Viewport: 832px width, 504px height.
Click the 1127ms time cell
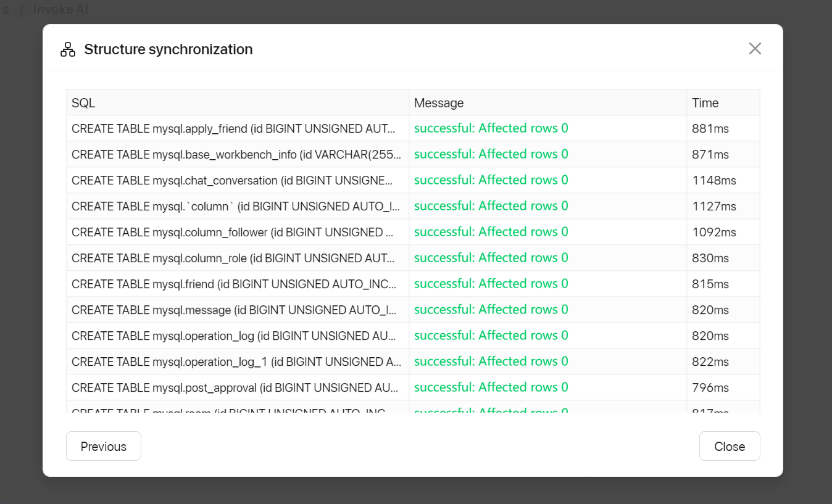click(x=723, y=206)
